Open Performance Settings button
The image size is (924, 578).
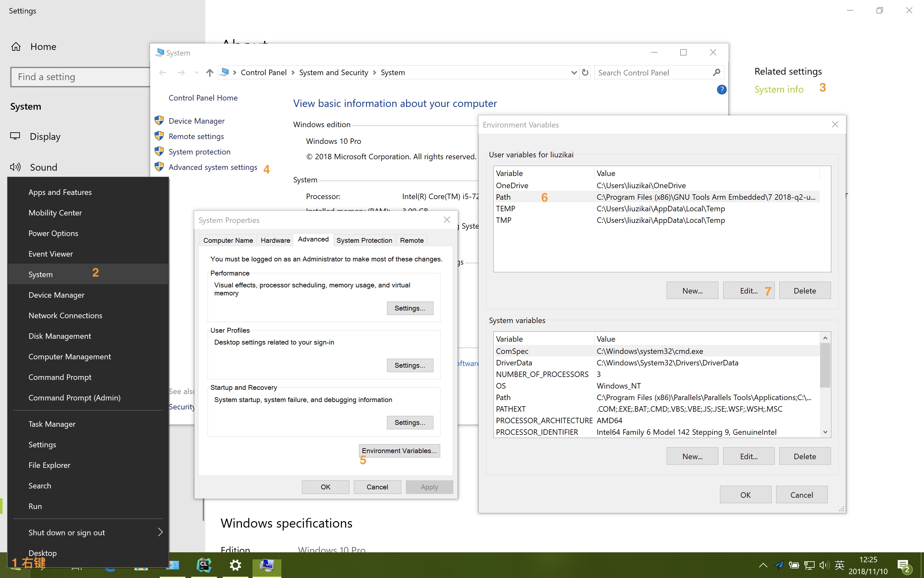(410, 308)
